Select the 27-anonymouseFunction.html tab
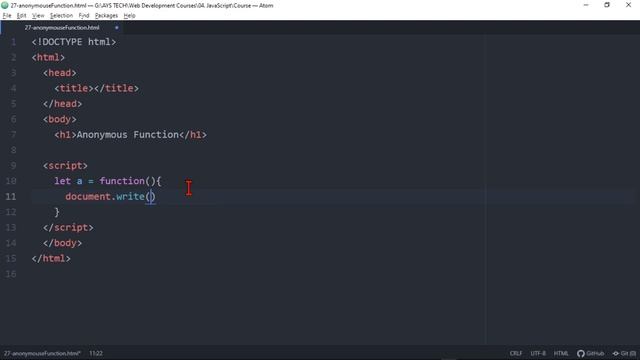This screenshot has width=640, height=360. click(62, 27)
